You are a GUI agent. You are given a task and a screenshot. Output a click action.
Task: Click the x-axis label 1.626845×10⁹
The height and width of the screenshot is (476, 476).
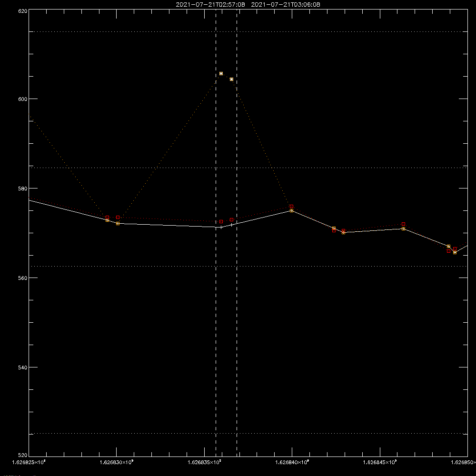380,462
